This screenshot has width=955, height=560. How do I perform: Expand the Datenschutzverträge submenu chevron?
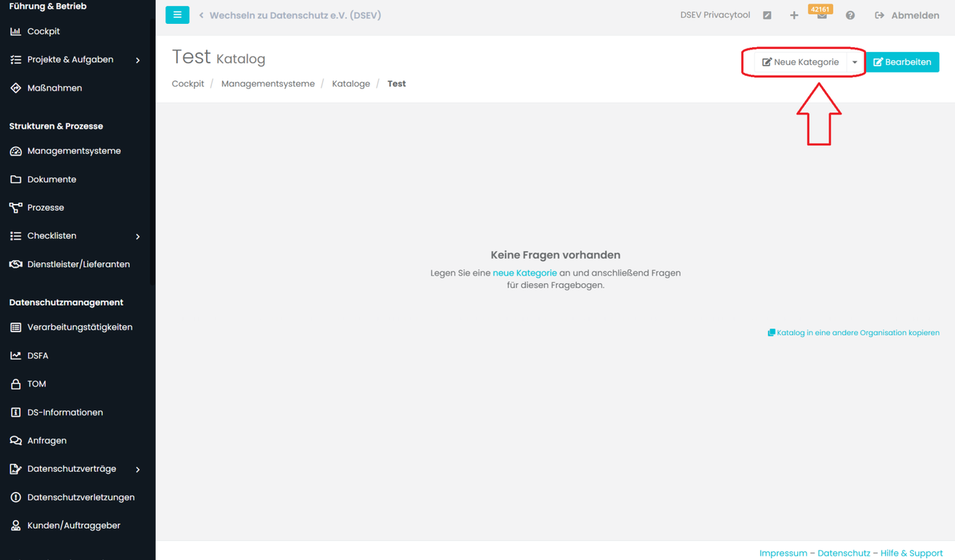pos(138,469)
